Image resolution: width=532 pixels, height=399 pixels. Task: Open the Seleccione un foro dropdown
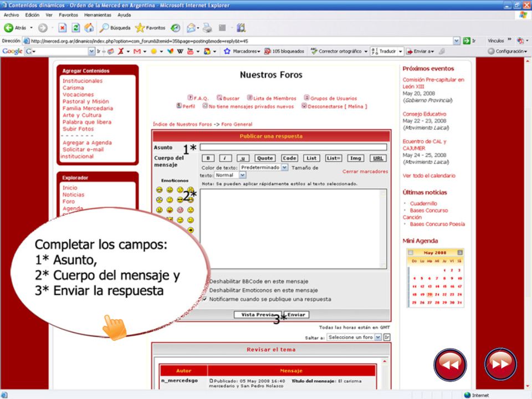pyautogui.click(x=354, y=337)
